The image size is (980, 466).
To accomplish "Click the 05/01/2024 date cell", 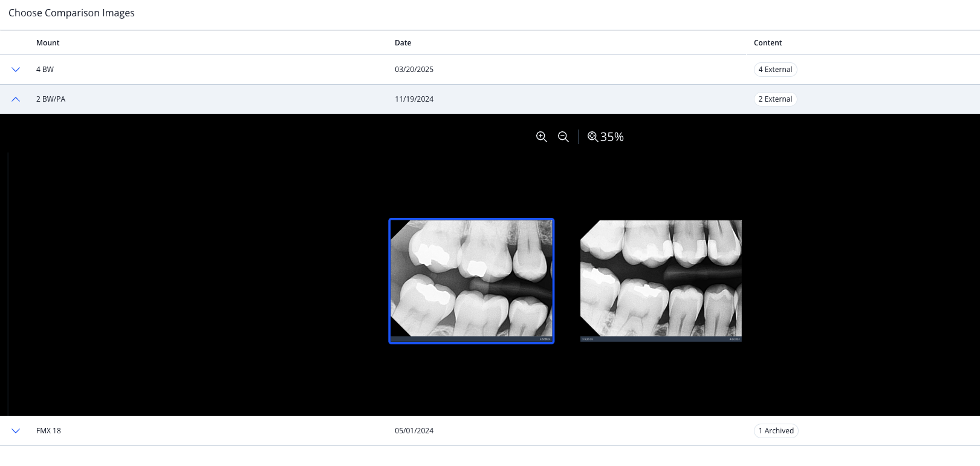I will (414, 431).
